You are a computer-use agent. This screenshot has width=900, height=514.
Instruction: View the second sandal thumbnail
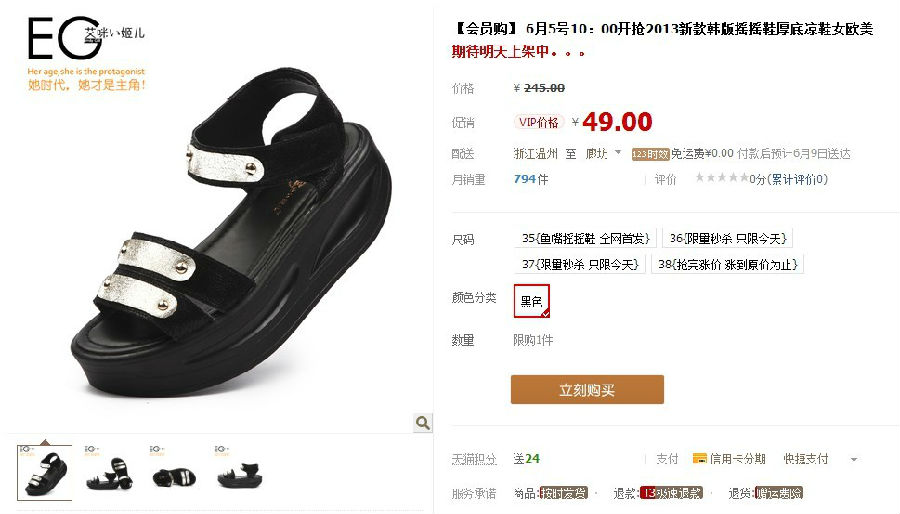tap(109, 473)
